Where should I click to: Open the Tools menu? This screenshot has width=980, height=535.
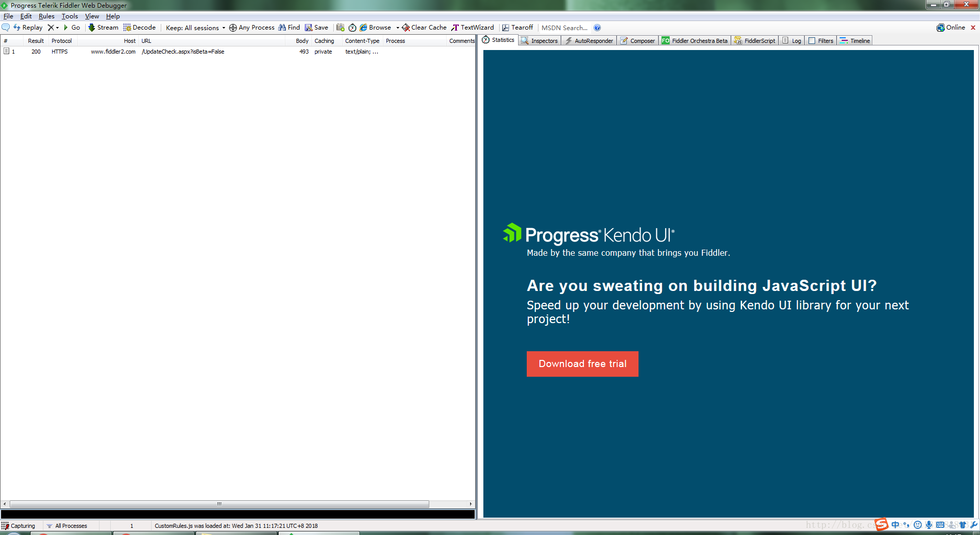coord(70,16)
